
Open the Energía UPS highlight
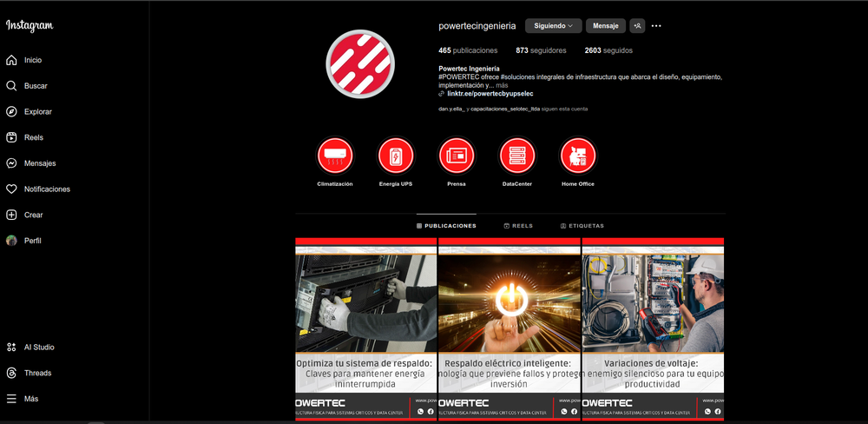396,156
